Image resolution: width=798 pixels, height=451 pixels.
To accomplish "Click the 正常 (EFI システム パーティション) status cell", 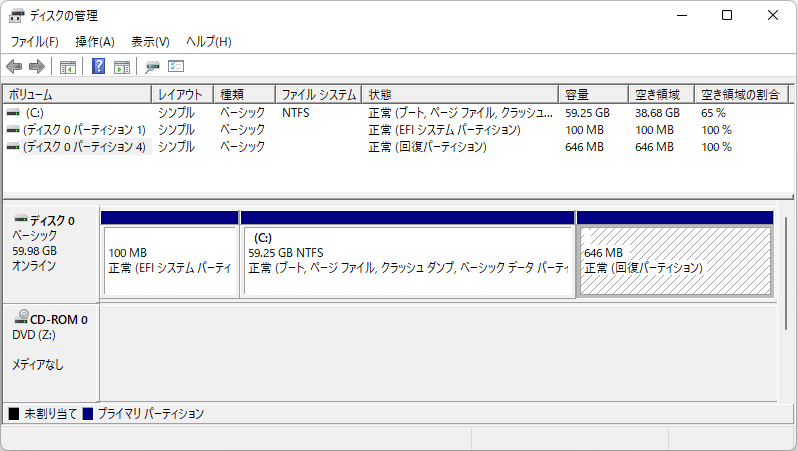I will [x=444, y=130].
